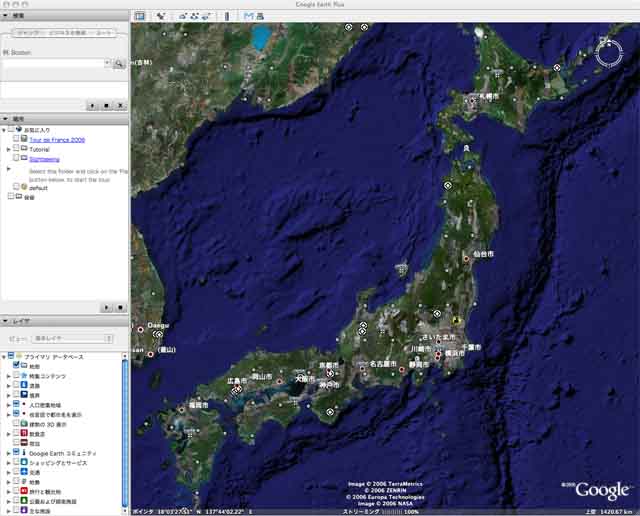Click the places tour stop button
This screenshot has height=516, width=640.
click(x=120, y=307)
